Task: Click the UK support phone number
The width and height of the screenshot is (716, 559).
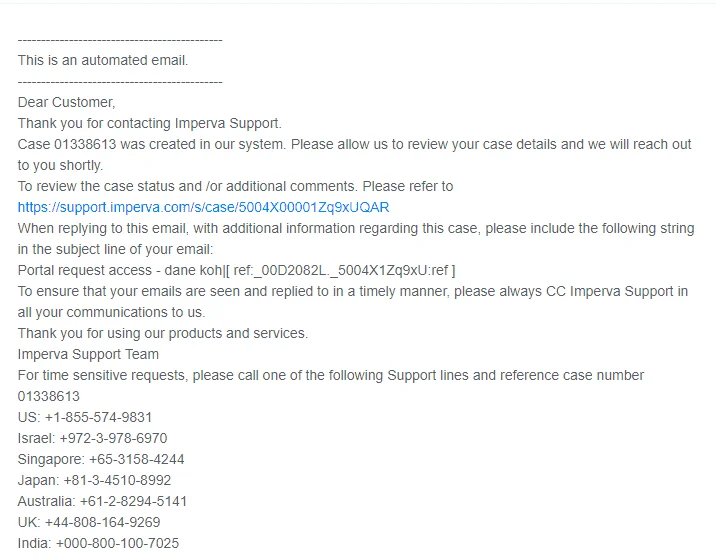Action: (x=102, y=522)
